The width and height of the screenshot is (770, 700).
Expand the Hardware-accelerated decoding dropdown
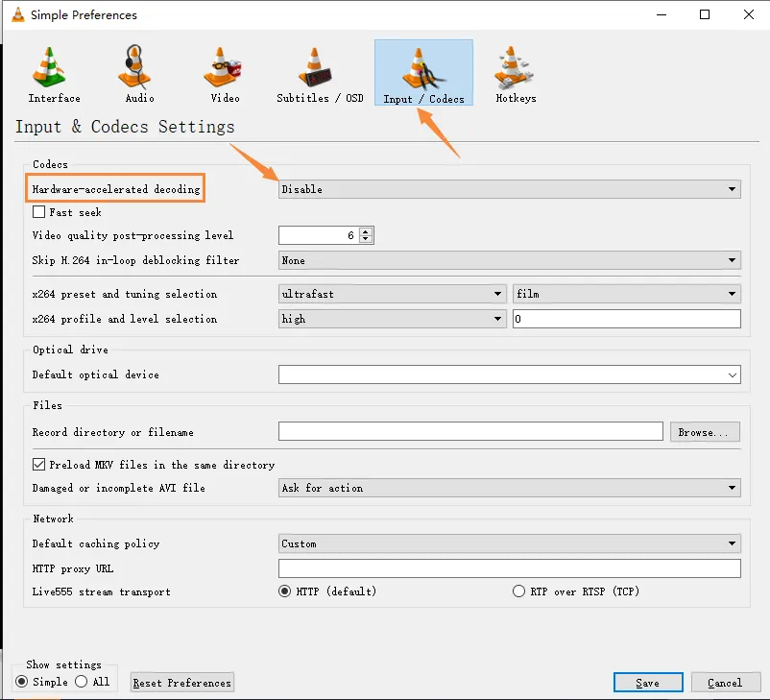509,189
